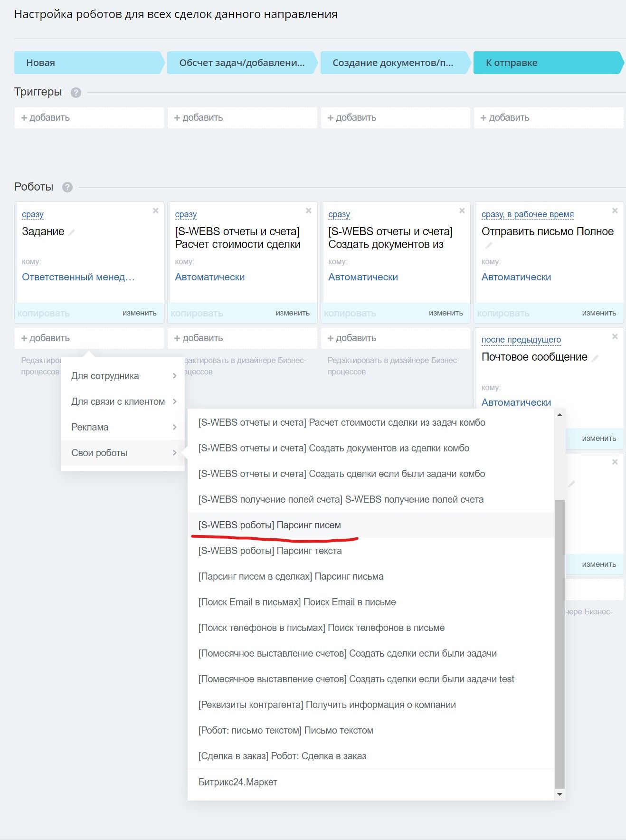626x840 pixels.
Task: Click копировать on the Создать документов из robot
Action: pos(350,314)
